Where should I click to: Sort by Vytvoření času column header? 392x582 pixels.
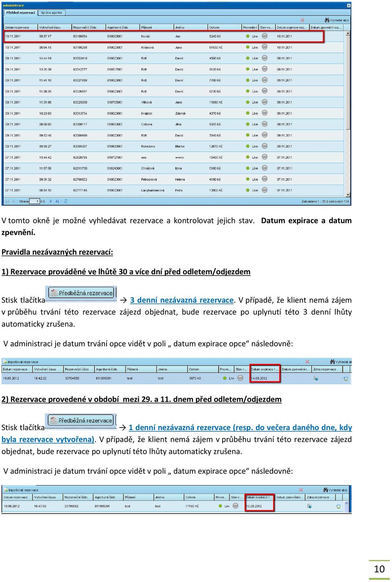coord(55,27)
